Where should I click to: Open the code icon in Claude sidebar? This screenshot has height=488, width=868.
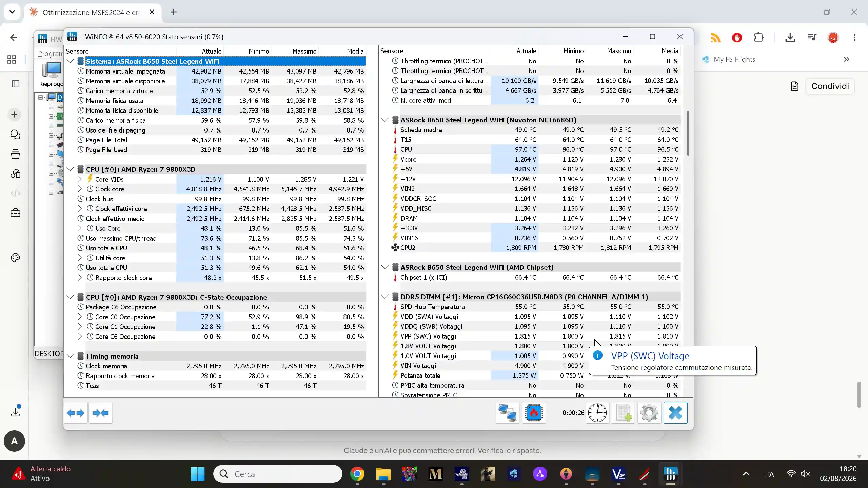[x=16, y=193]
